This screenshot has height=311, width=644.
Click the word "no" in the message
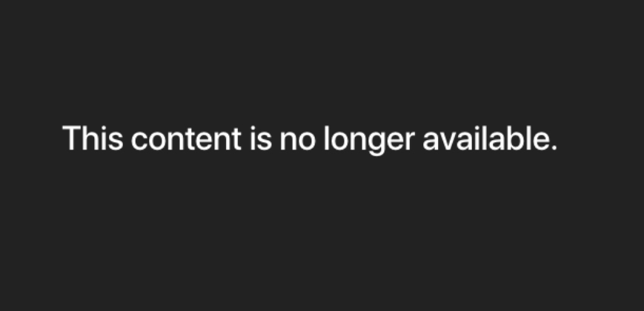[x=298, y=141]
